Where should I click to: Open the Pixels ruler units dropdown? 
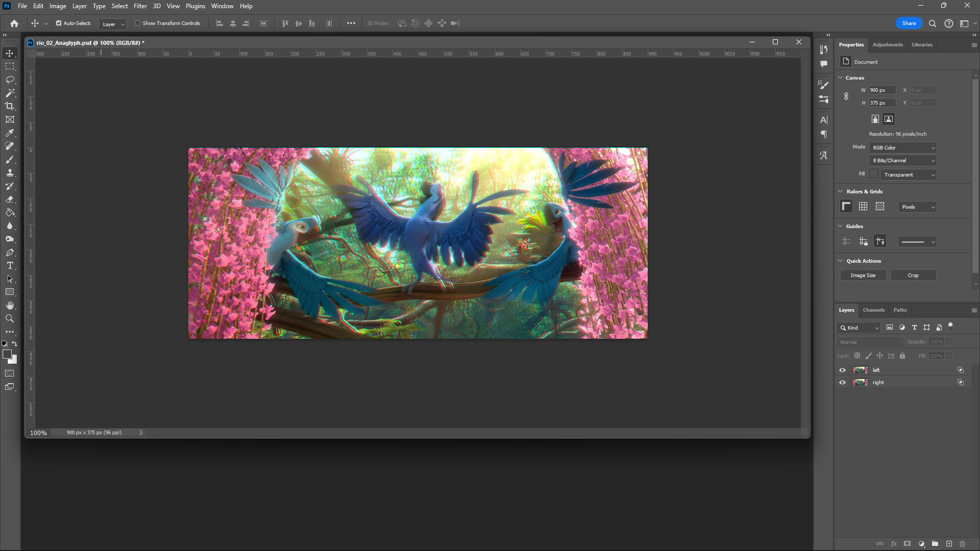[917, 207]
